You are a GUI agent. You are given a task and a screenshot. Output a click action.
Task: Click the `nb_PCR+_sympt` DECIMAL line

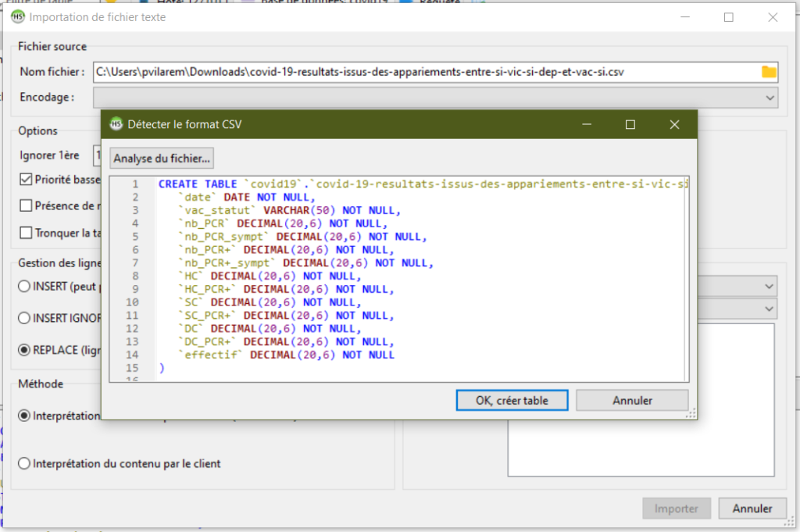click(305, 263)
